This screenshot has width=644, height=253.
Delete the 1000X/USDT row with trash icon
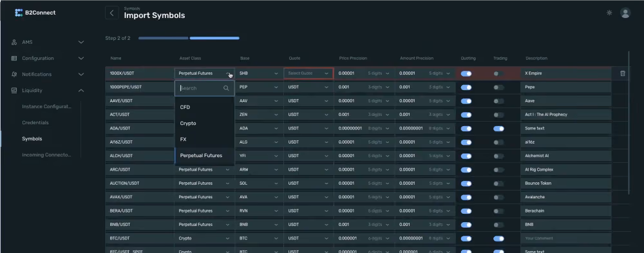[x=623, y=73]
